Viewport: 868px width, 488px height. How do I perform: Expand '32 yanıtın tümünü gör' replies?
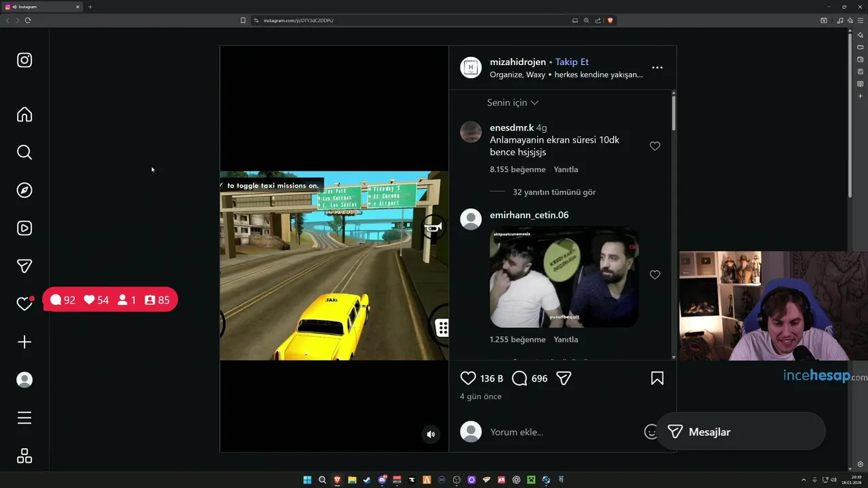(x=554, y=192)
